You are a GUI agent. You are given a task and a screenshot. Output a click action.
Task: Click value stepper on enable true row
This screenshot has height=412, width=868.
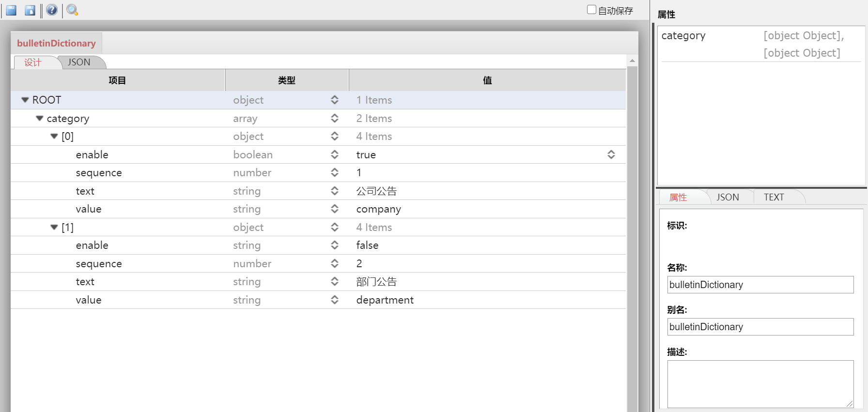pyautogui.click(x=611, y=154)
